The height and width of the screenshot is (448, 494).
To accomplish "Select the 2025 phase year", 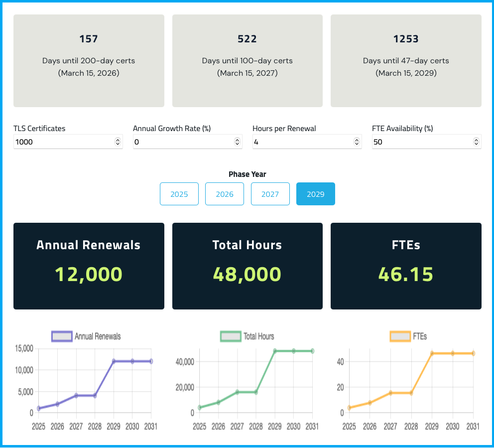I will point(179,194).
